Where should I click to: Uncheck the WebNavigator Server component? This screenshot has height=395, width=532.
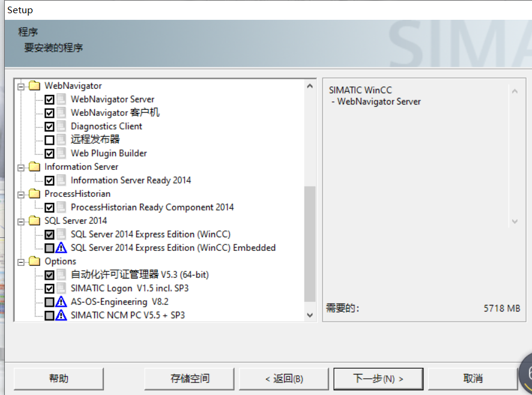click(x=50, y=99)
